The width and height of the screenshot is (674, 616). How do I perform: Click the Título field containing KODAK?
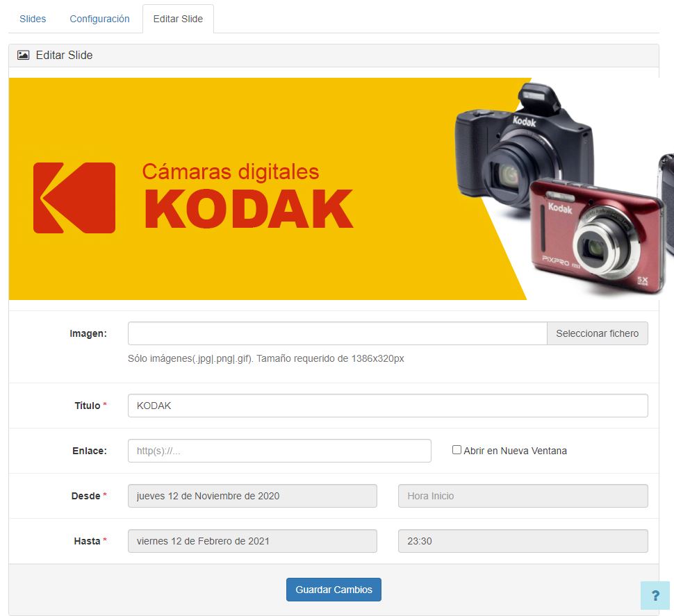coord(387,405)
